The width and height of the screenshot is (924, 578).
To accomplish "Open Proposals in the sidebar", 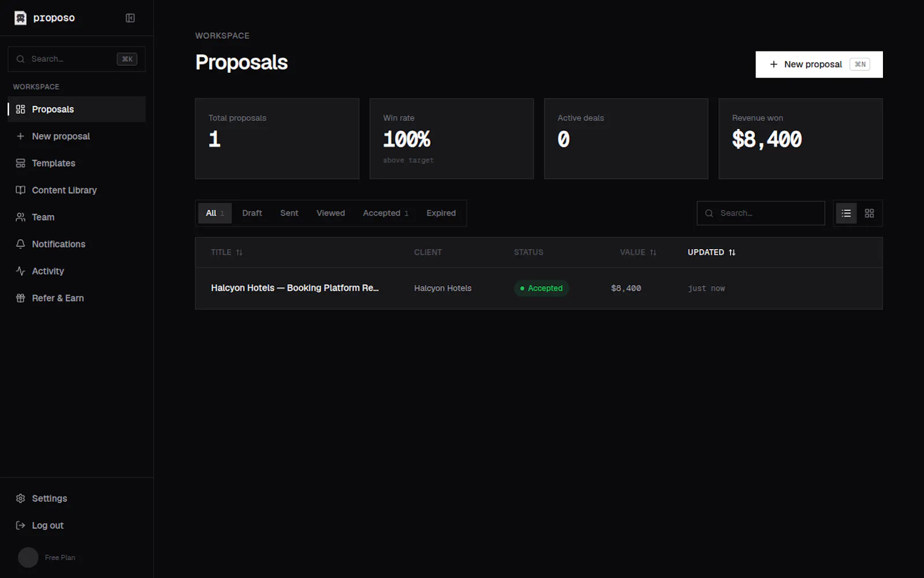I will [x=77, y=109].
